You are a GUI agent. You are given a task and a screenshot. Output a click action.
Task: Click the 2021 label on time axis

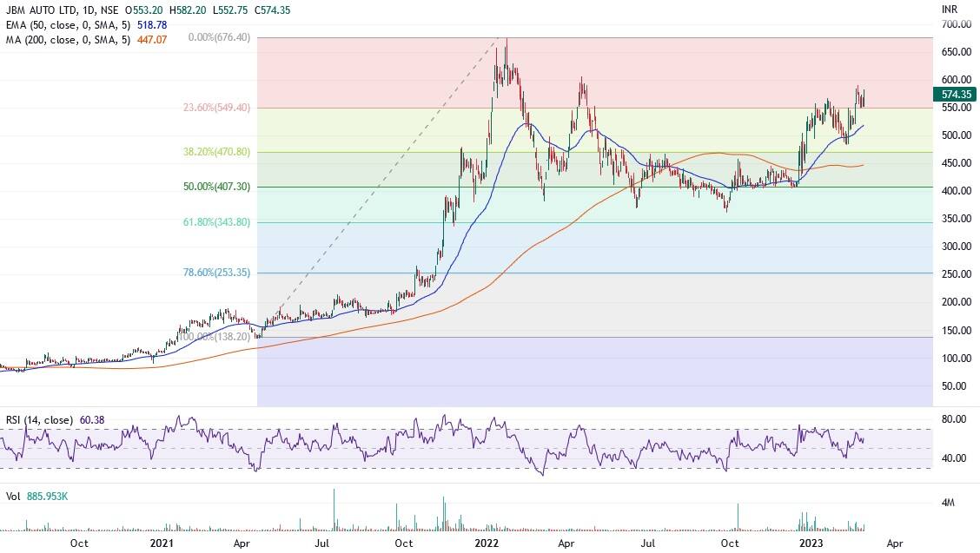pyautogui.click(x=162, y=543)
